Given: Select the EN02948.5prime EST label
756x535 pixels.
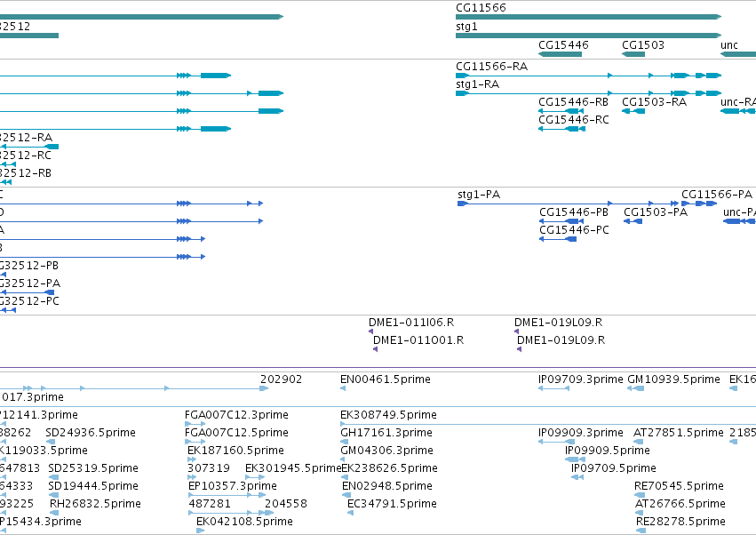Looking at the screenshot, I should (x=387, y=486).
